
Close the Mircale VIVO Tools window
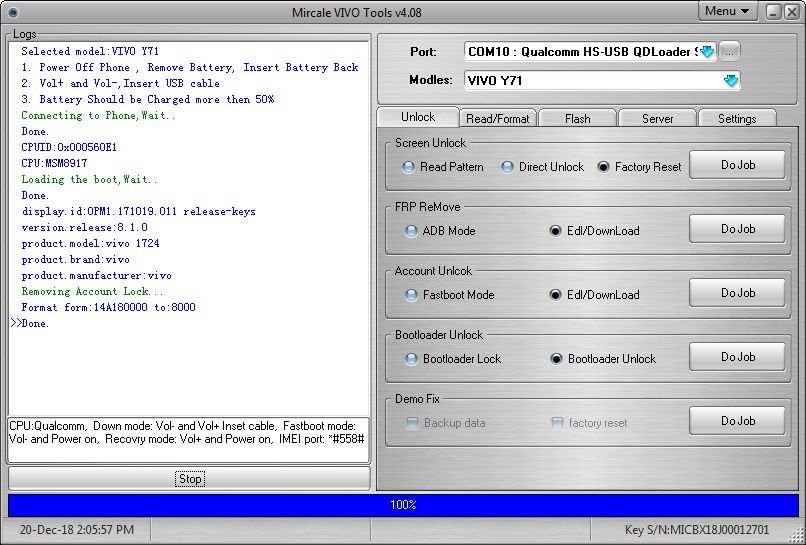tap(792, 12)
